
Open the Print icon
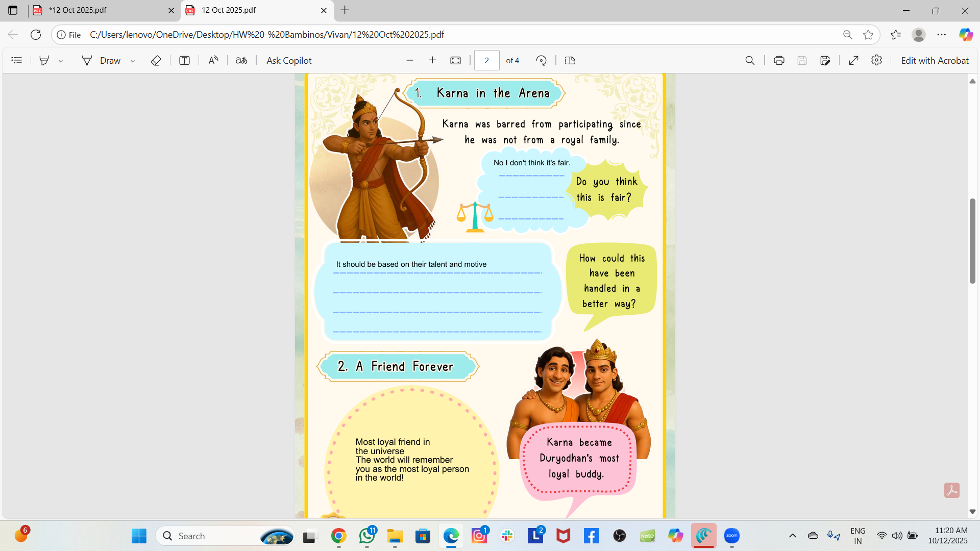coord(779,61)
